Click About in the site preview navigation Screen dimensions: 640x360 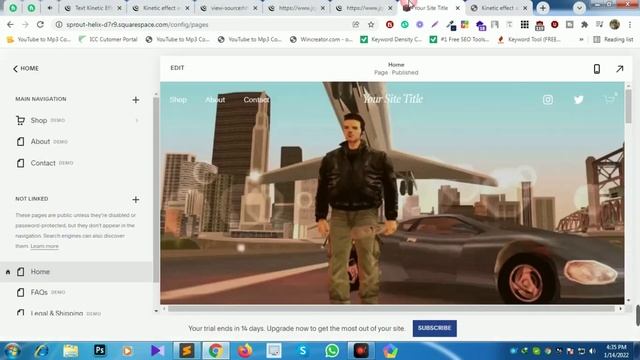215,100
